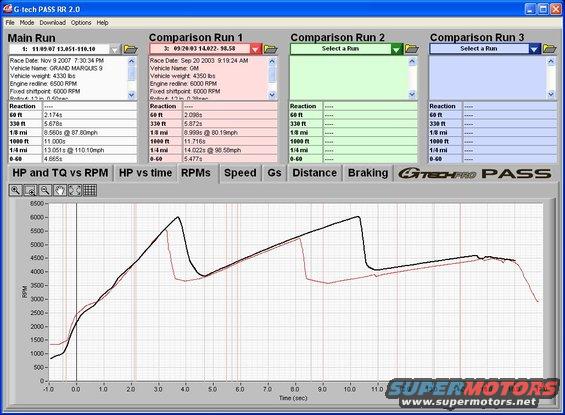The width and height of the screenshot is (565, 415).
Task: Click 'Vehicle Name: GRAND MARQUIS' line in Main Run
Action: point(56,68)
